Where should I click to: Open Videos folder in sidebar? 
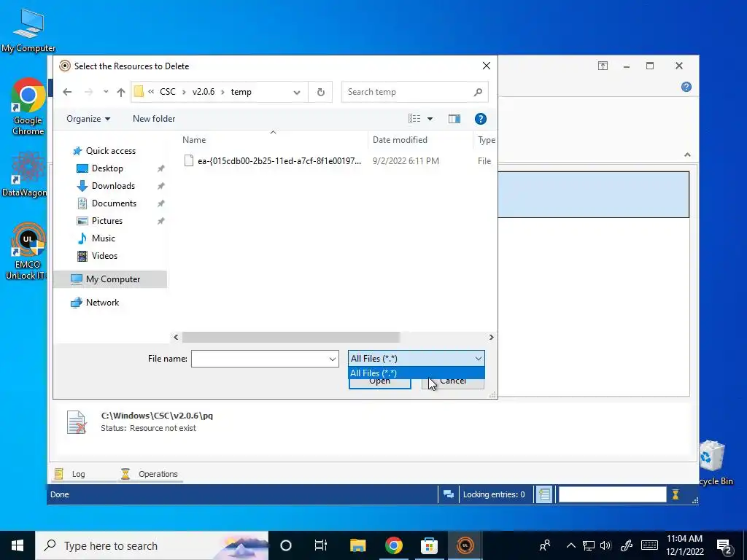click(104, 256)
